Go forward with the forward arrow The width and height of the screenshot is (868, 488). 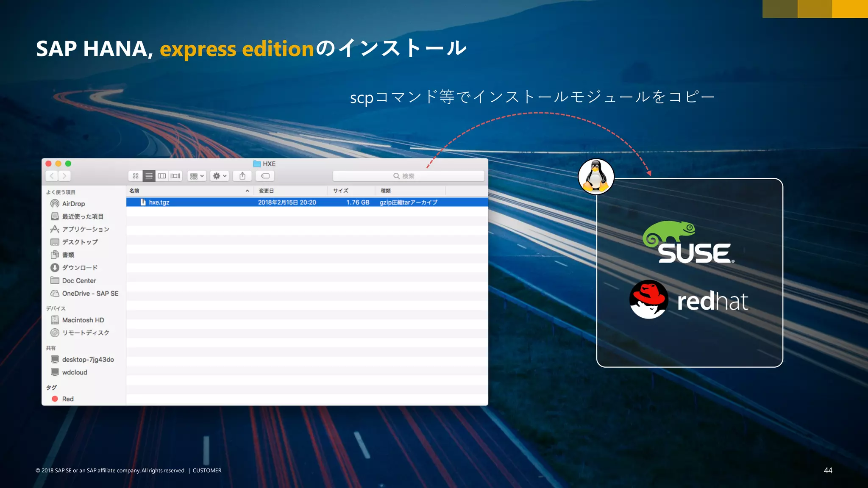tap(64, 176)
